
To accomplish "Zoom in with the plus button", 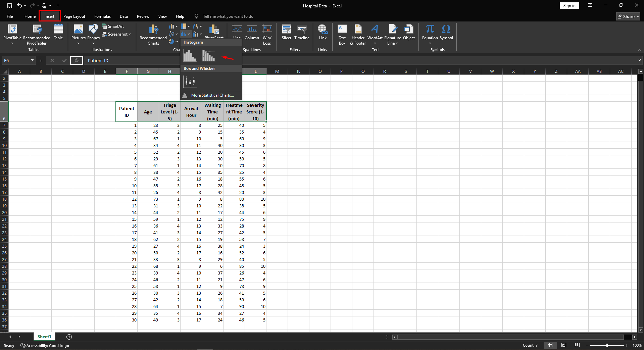I will [627, 345].
